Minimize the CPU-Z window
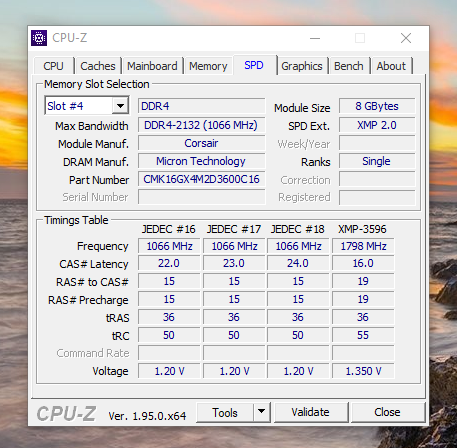The height and width of the screenshot is (448, 457). 315,38
